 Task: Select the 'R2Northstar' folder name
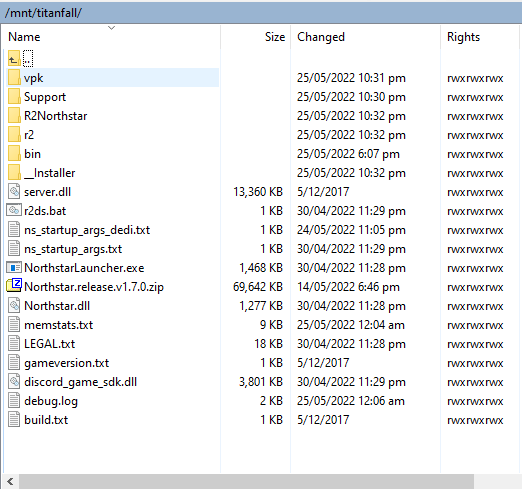(x=55, y=116)
